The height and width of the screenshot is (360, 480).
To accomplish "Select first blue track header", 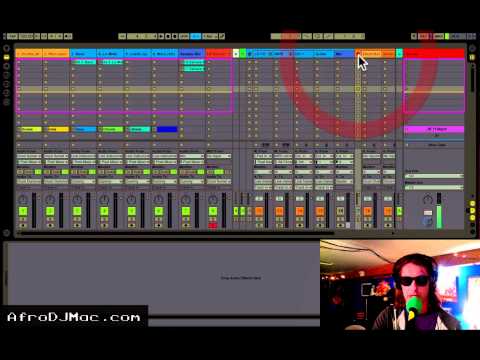I will coord(83,54).
